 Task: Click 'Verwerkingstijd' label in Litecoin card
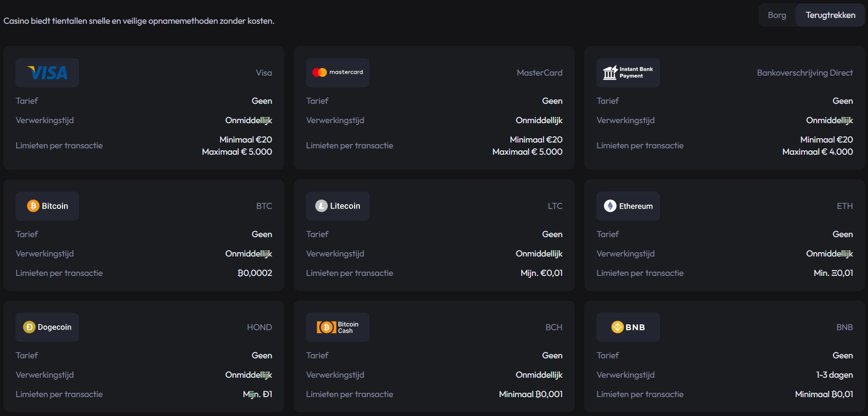point(335,254)
